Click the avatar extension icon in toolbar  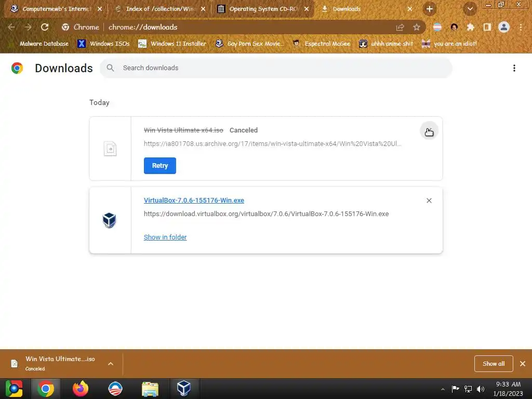point(454,27)
